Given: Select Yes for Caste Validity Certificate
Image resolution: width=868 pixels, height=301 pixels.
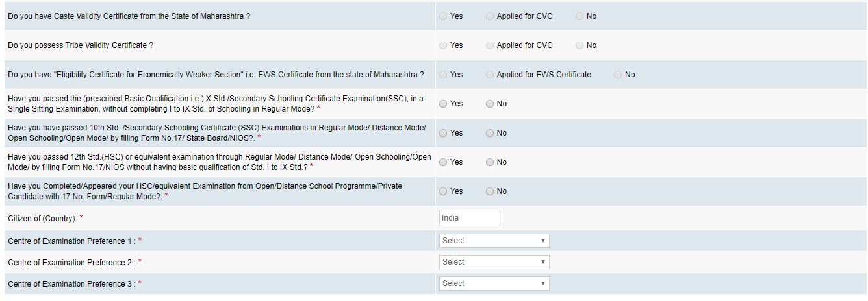Looking at the screenshot, I should point(443,16).
